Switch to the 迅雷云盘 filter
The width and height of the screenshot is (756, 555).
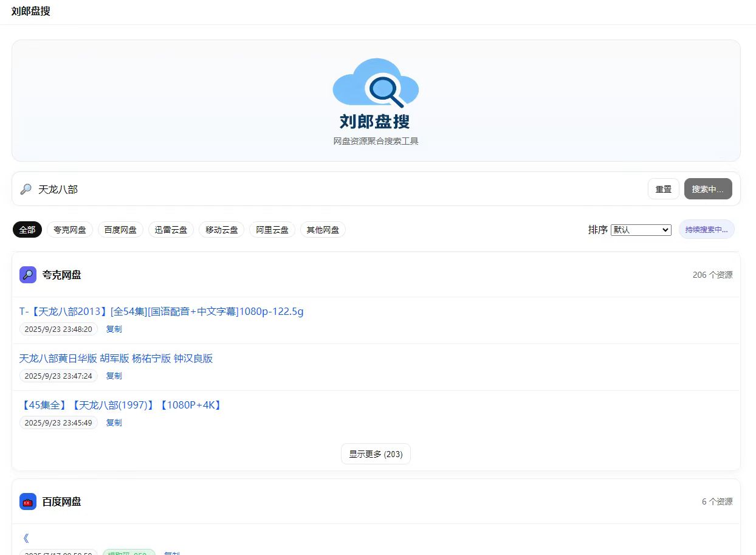click(171, 230)
